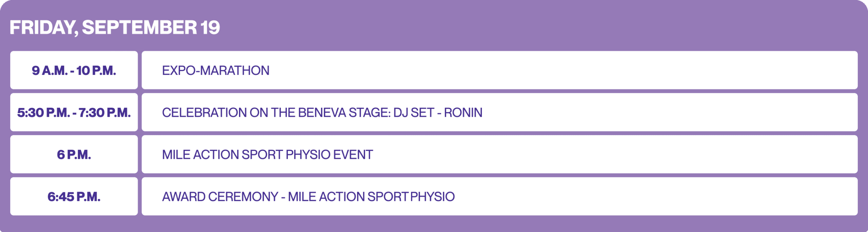Click the number 19 in the heading

pyautogui.click(x=210, y=27)
